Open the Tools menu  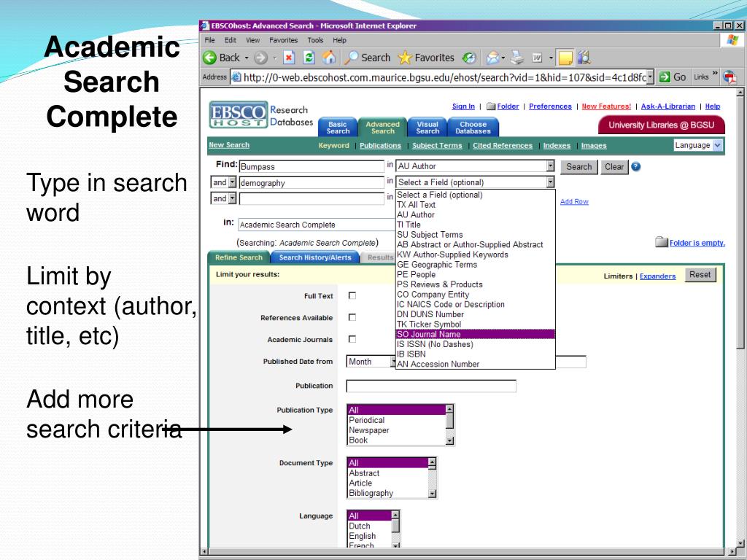315,40
